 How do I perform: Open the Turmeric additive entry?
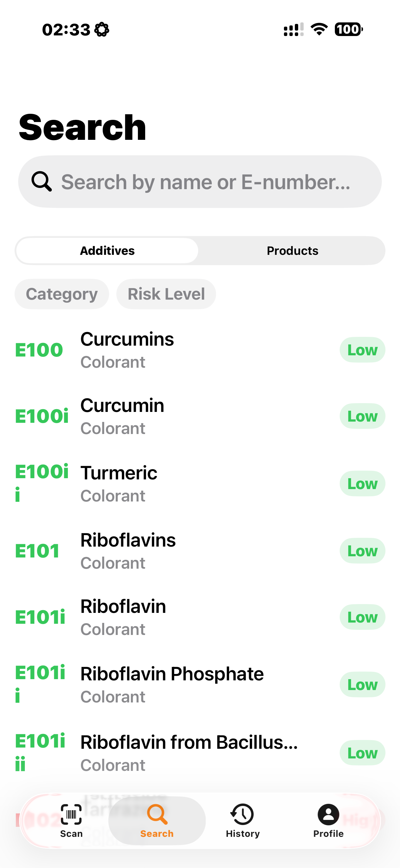[x=200, y=484]
